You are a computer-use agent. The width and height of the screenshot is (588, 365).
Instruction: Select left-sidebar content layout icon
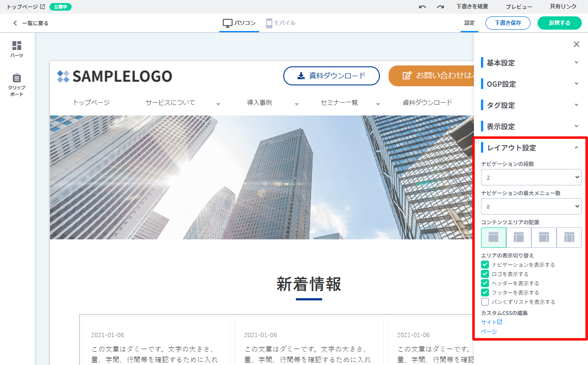tap(519, 238)
